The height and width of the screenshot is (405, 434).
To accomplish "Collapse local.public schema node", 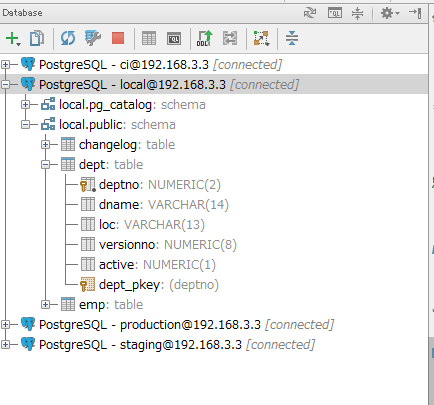I will point(25,124).
